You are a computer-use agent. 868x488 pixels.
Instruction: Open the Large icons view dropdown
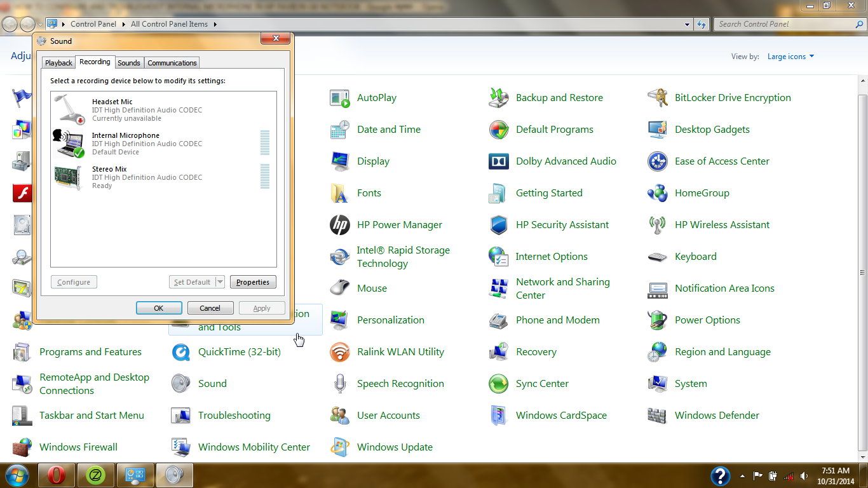(790, 56)
